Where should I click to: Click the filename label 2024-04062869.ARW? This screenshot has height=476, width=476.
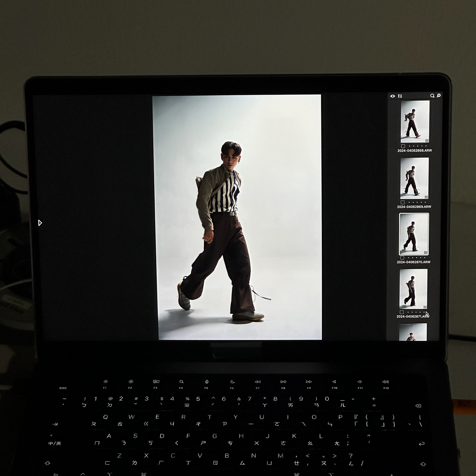point(414,207)
